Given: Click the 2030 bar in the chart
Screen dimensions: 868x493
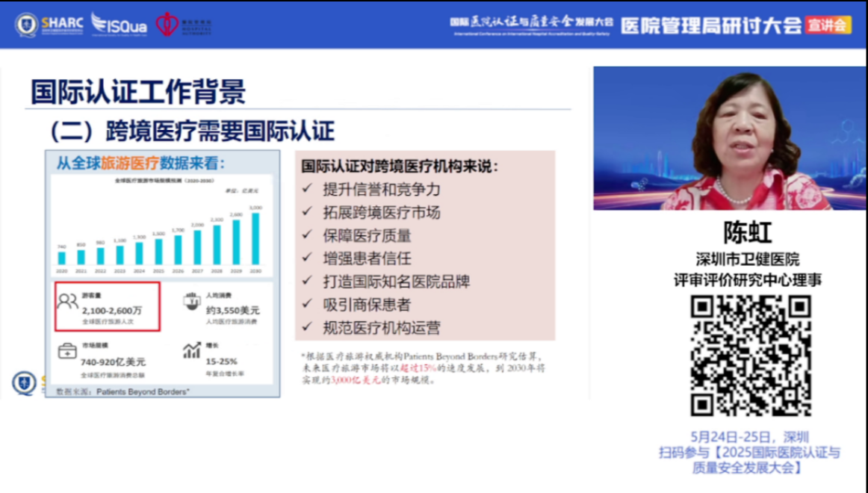Looking at the screenshot, I should click(255, 239).
